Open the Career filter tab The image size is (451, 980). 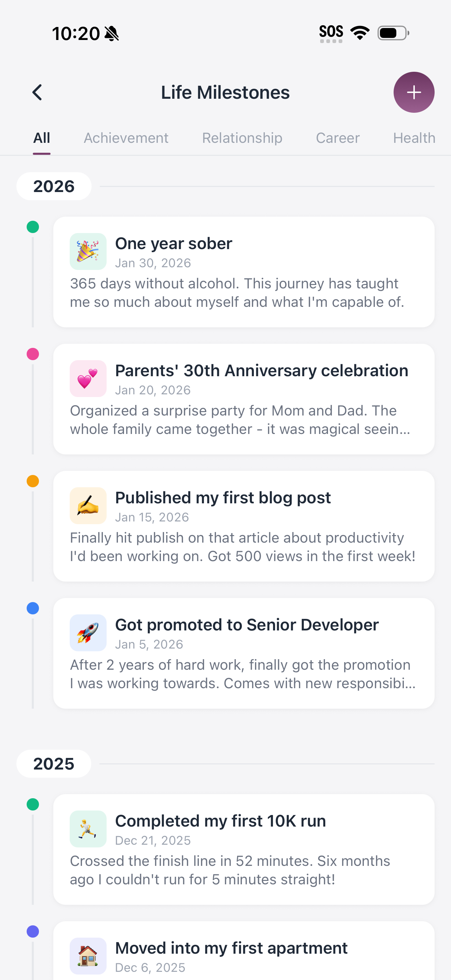click(x=338, y=138)
